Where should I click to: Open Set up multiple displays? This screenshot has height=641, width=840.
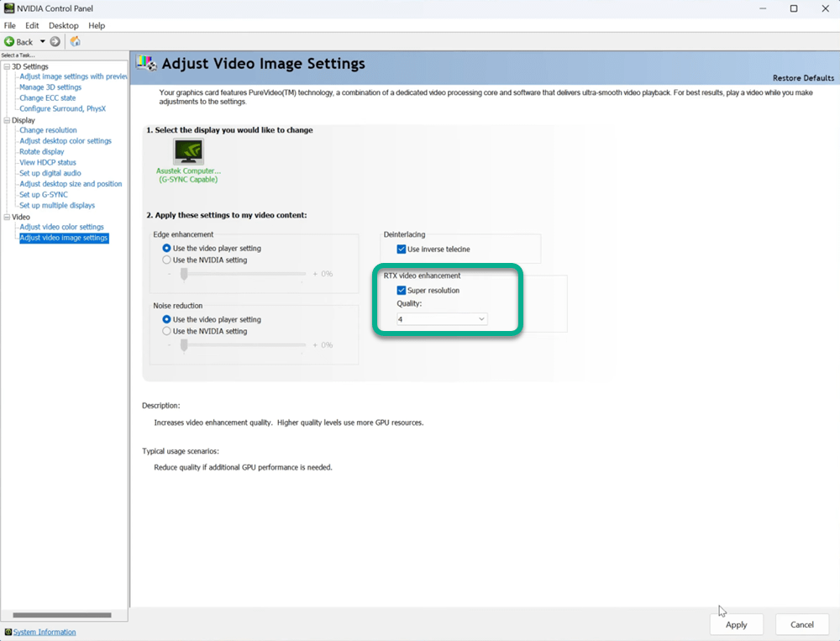coord(57,205)
